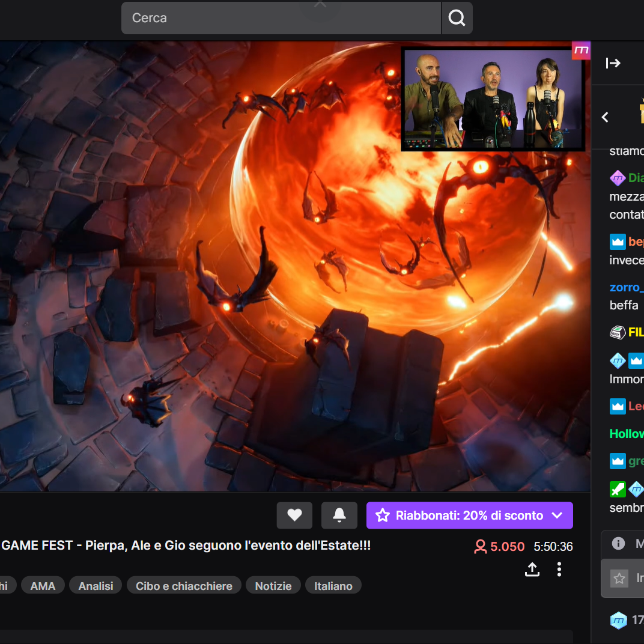The image size is (644, 644).
Task: Click the ANY badge beside FIL
Action: coord(618,332)
